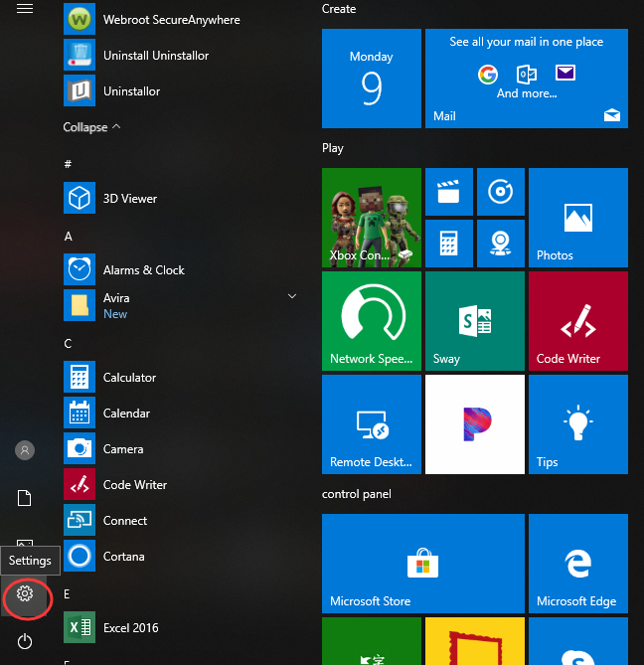This screenshot has width=644, height=665.
Task: Open the red Code Writer tile
Action: point(578,321)
